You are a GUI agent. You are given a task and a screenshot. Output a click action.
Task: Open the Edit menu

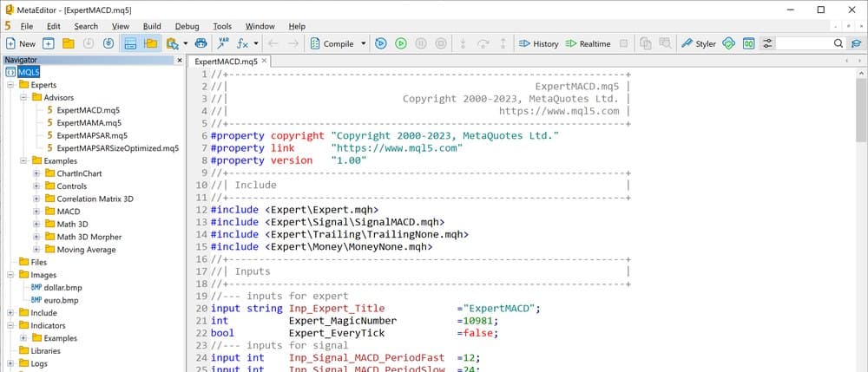coord(54,26)
